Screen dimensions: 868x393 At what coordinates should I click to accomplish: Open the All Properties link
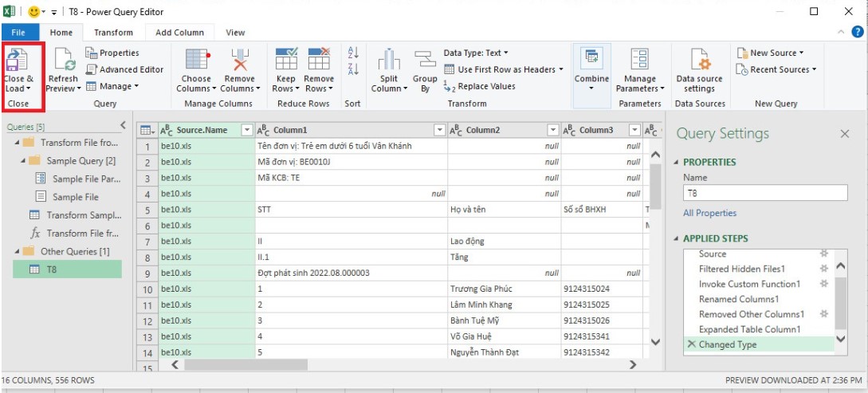[709, 213]
